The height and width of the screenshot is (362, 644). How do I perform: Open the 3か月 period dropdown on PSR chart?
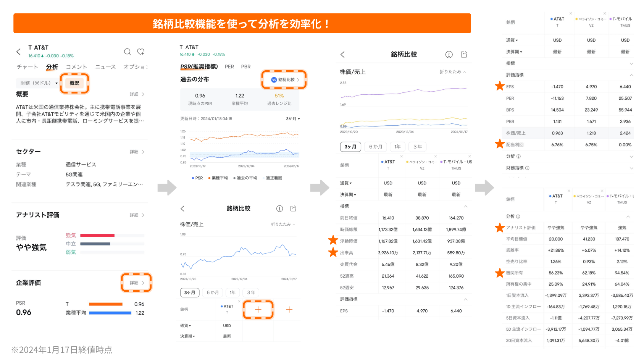(293, 119)
